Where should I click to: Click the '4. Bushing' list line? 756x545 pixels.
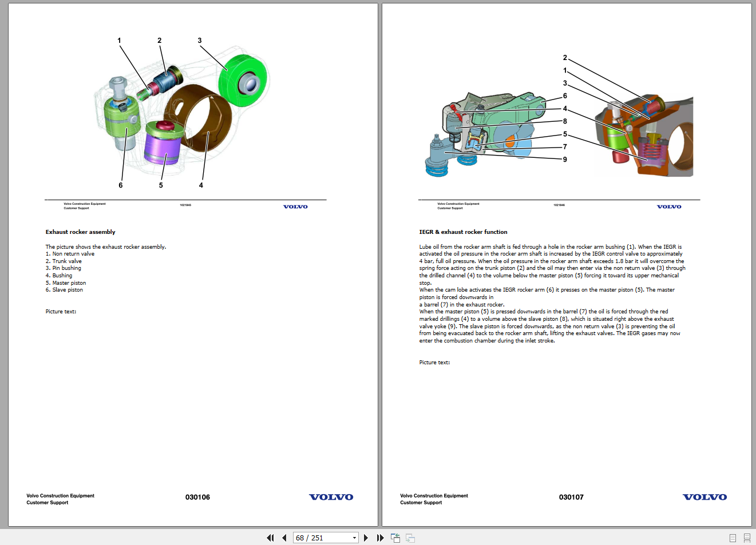tap(58, 276)
